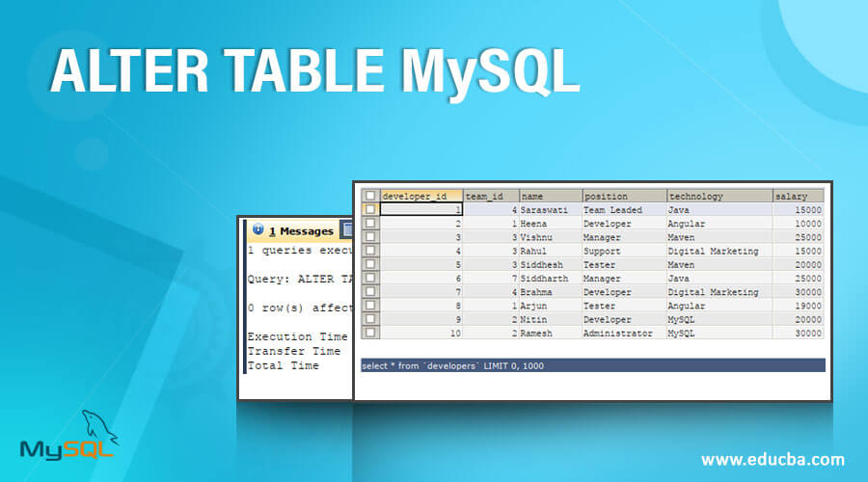Check the row checkbox for Vishnu

tap(370, 237)
